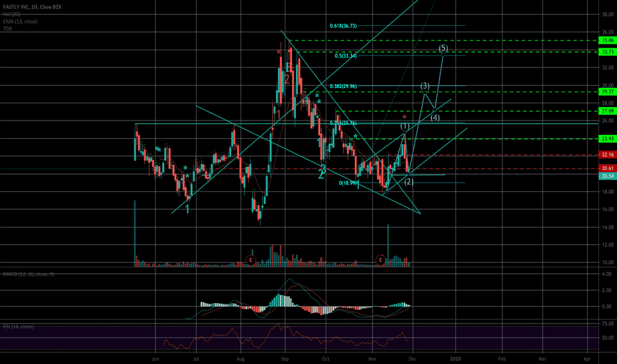Viewport: 617px width, 364px height.
Task: Click the 50.00 RSI scale value
Action: (x=608, y=338)
